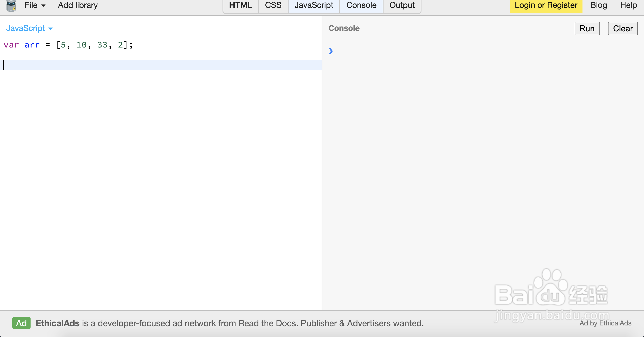Open the Help link

point(628,5)
